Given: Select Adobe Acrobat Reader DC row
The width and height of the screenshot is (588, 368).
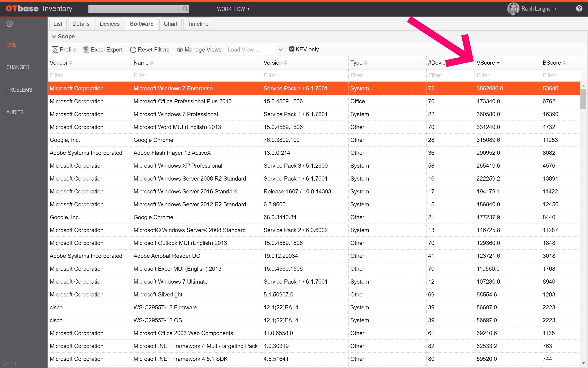Looking at the screenshot, I should pyautogui.click(x=314, y=256).
